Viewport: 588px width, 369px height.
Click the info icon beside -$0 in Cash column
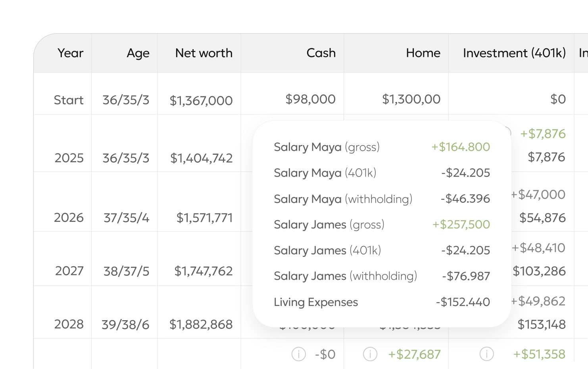tap(298, 354)
